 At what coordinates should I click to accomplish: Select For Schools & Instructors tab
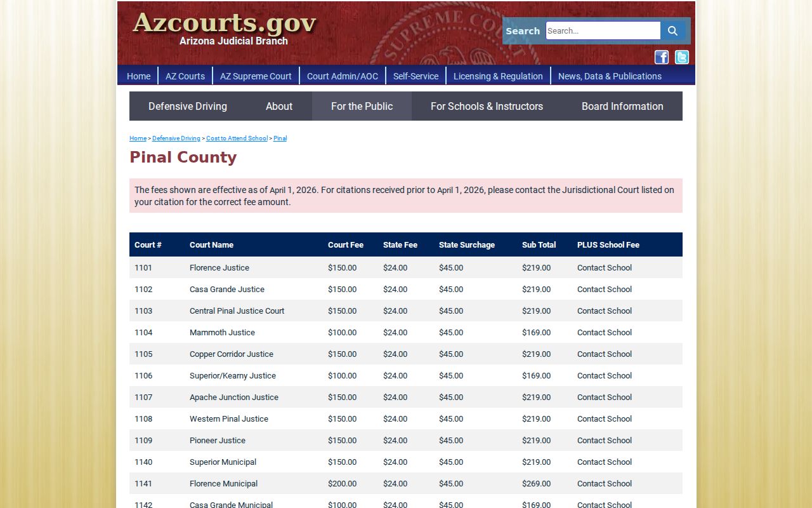point(487,106)
